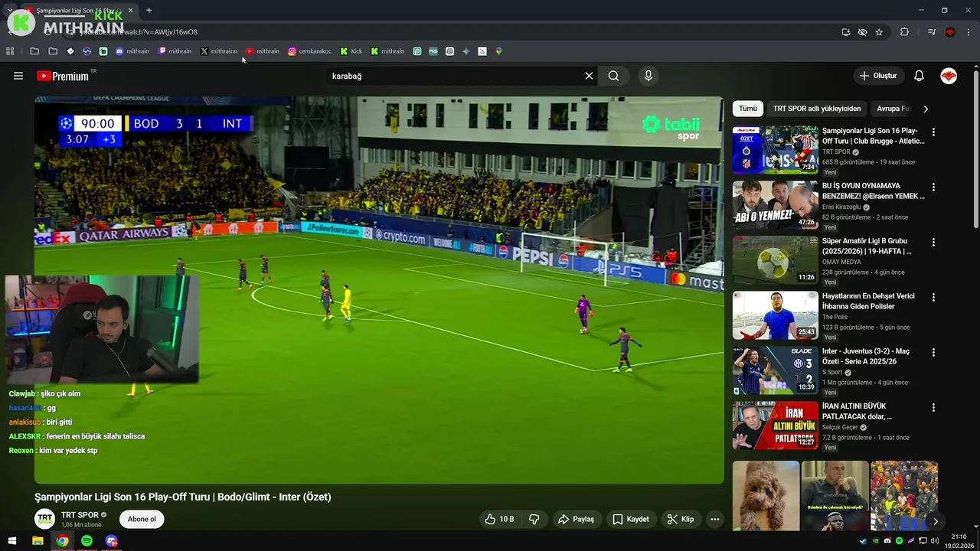Open the TRT SPOR channel avatar
Viewport: 980px width, 551px height.
click(45, 519)
